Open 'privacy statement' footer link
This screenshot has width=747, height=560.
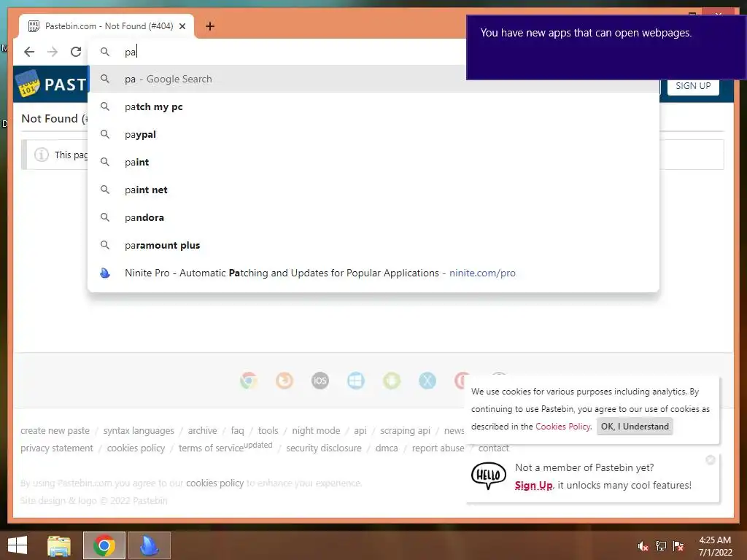tap(57, 448)
